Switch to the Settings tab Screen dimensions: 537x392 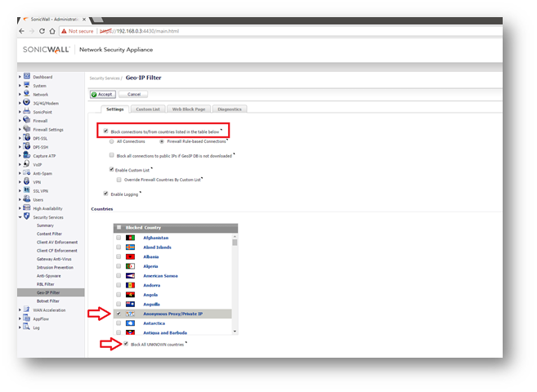[x=114, y=109]
